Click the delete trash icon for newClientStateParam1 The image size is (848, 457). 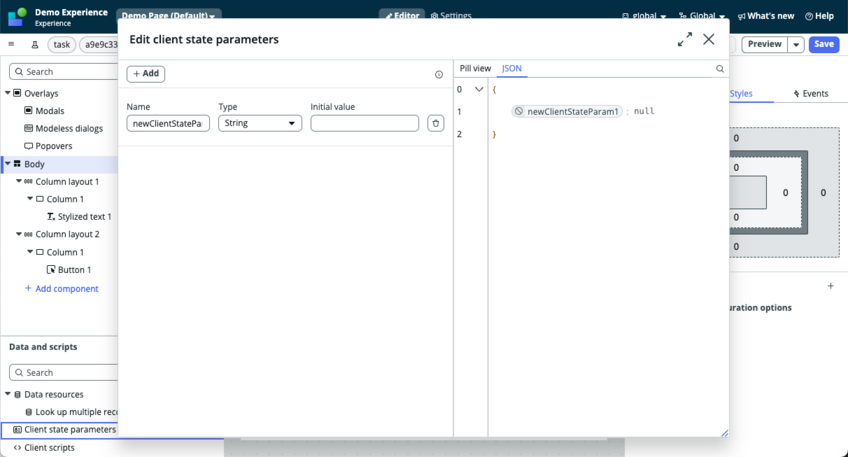(x=435, y=123)
